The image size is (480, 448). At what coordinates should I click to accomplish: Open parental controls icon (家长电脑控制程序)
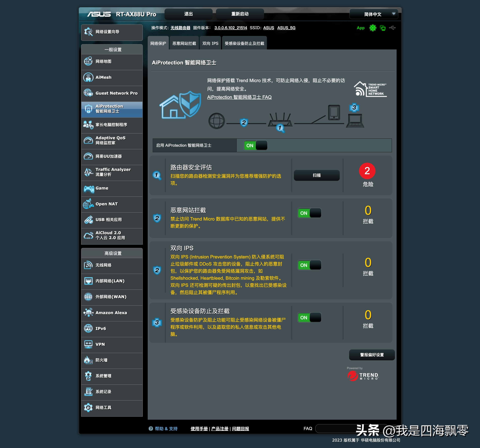(88, 125)
